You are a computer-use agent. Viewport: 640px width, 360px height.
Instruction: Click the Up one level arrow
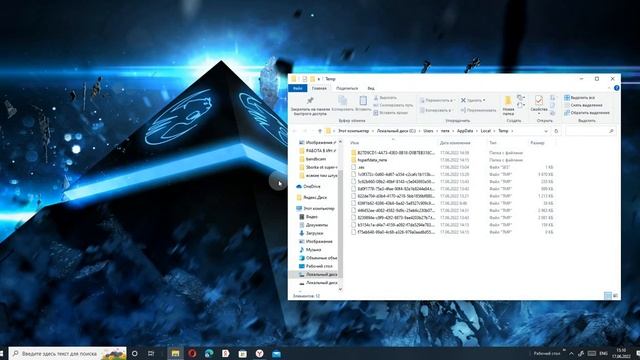point(320,131)
